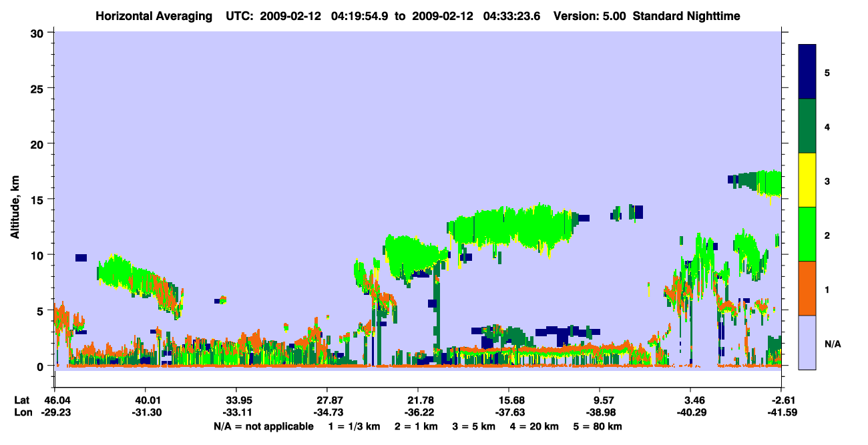Click longitude value -34.73
This screenshot has width=868, height=445.
pos(327,412)
